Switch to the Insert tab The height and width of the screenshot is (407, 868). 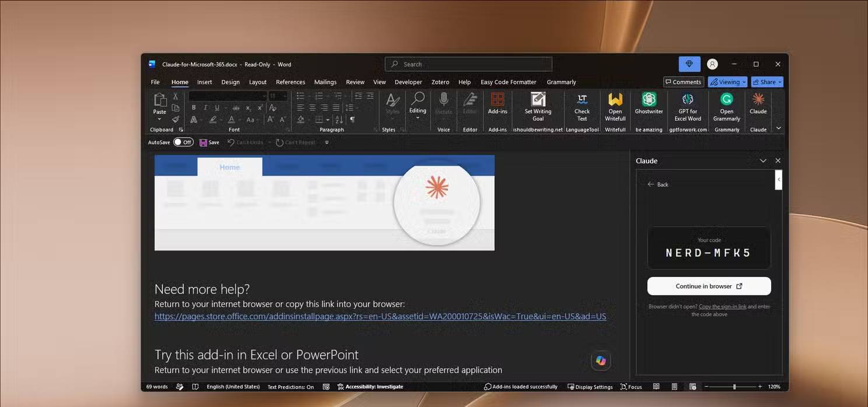tap(204, 82)
